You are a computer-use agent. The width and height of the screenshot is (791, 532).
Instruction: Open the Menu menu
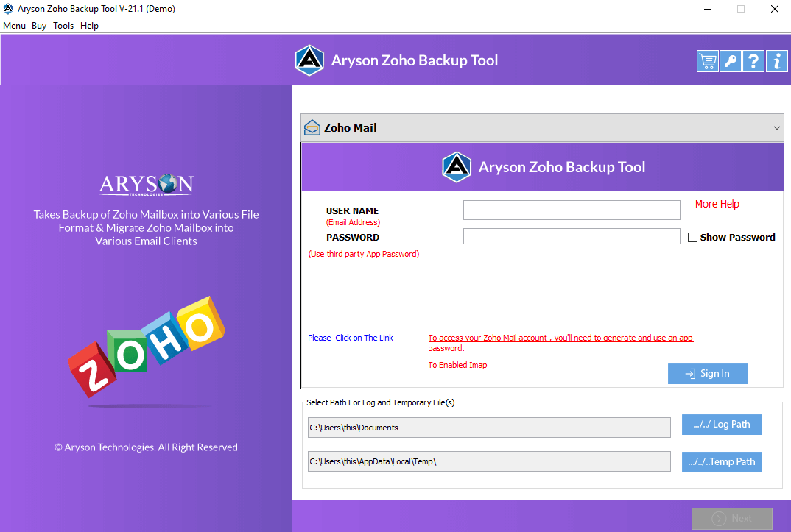[14, 26]
